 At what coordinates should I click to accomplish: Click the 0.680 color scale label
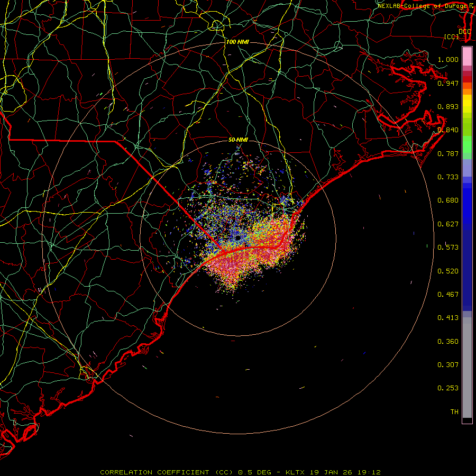[x=448, y=200]
